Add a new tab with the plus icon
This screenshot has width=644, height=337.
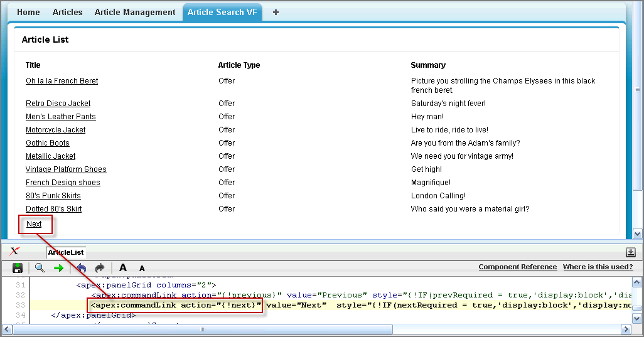click(276, 13)
